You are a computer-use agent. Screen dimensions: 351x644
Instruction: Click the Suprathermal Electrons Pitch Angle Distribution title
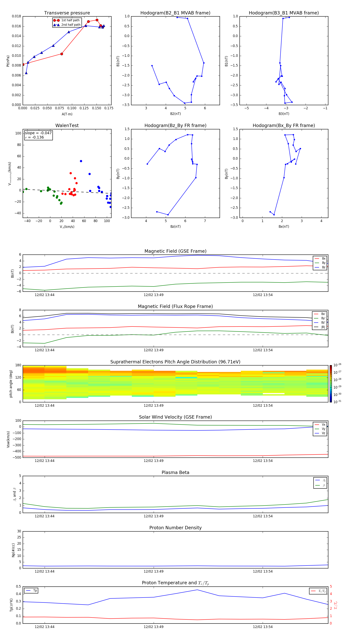click(175, 362)
